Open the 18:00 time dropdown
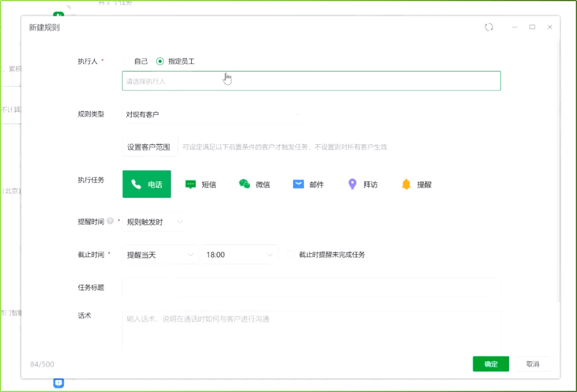Screen dimensions: 577x392 (238, 255)
